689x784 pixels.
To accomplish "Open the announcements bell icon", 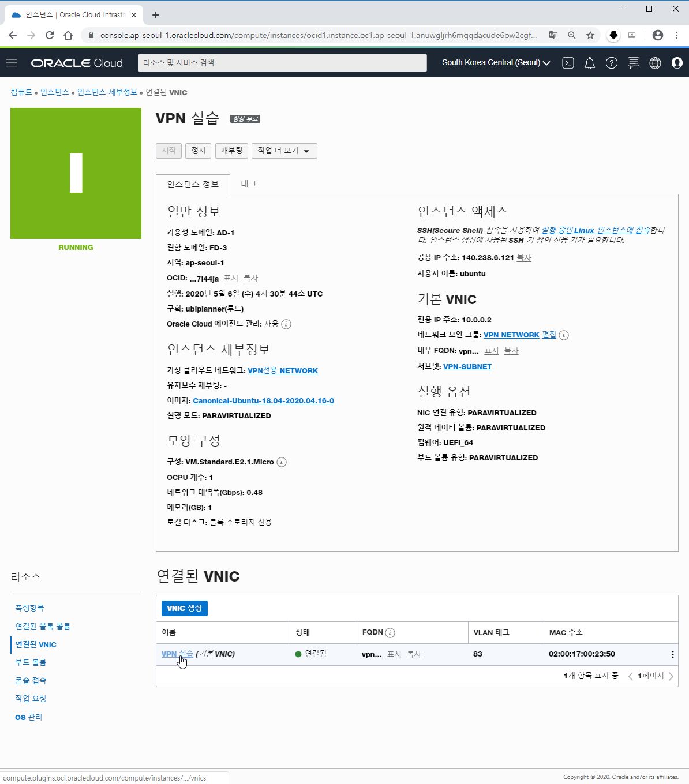I will click(590, 63).
